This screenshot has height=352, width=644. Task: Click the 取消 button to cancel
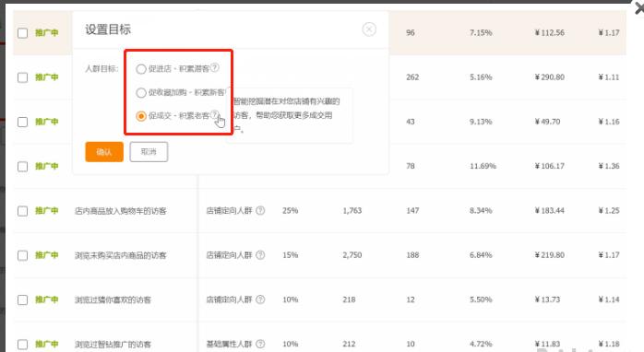[149, 152]
